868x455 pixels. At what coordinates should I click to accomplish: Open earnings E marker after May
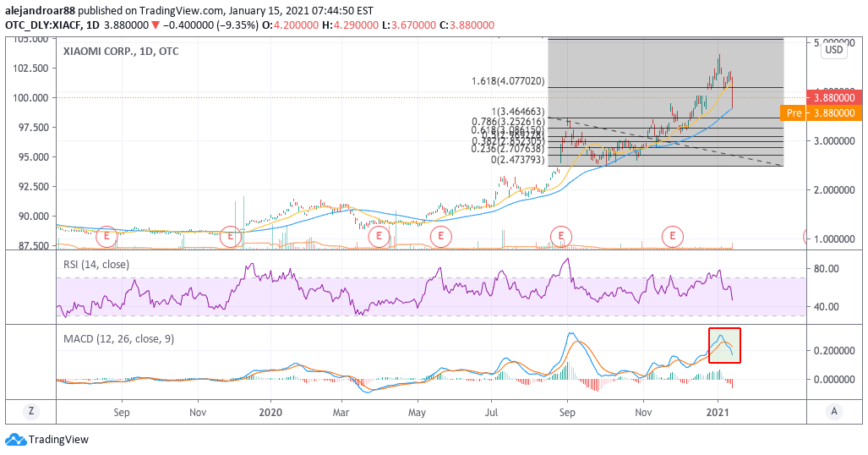click(440, 237)
